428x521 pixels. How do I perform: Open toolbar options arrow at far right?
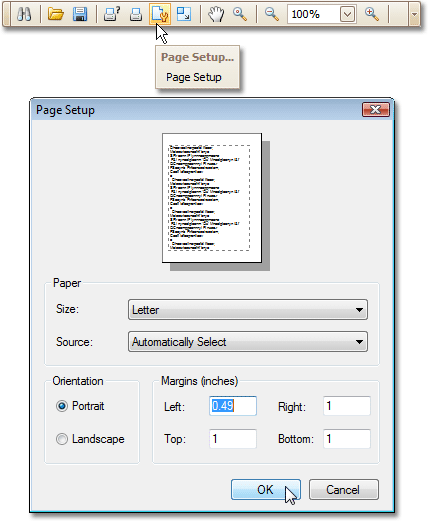(414, 14)
